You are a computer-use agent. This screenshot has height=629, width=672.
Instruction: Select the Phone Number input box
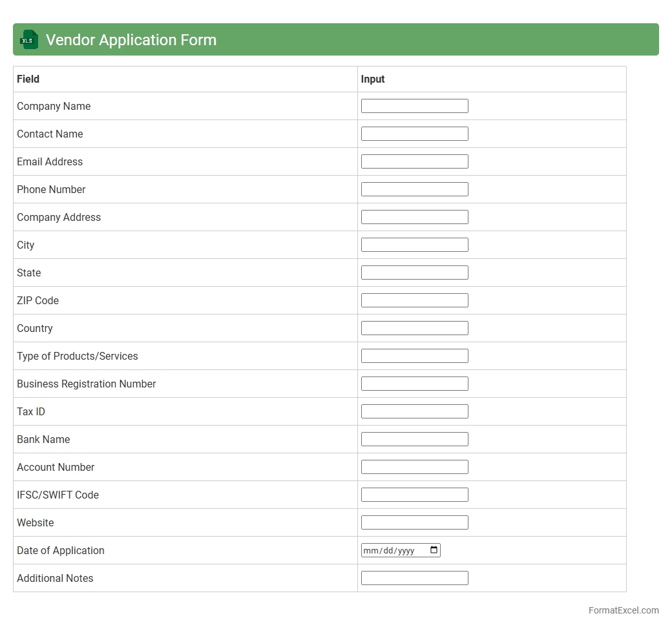(x=414, y=189)
